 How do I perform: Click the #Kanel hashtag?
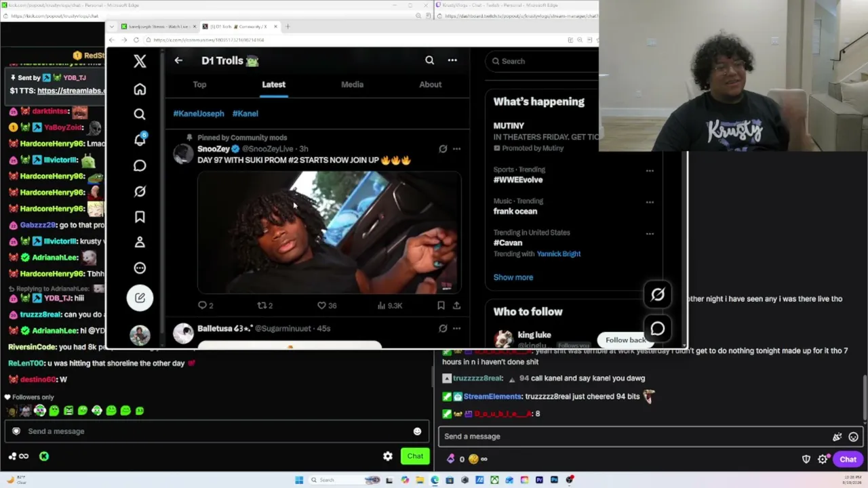[x=245, y=114]
